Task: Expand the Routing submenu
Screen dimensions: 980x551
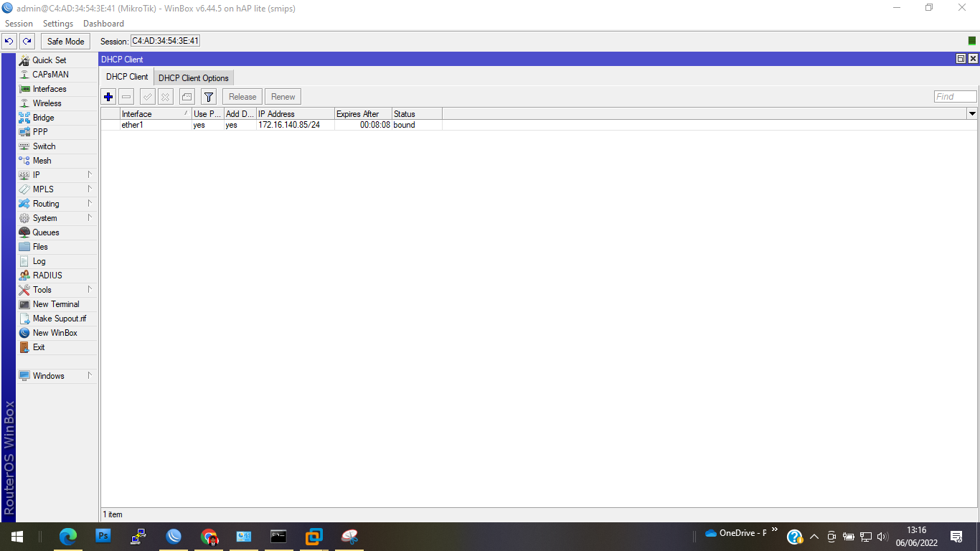Action: [x=57, y=204]
